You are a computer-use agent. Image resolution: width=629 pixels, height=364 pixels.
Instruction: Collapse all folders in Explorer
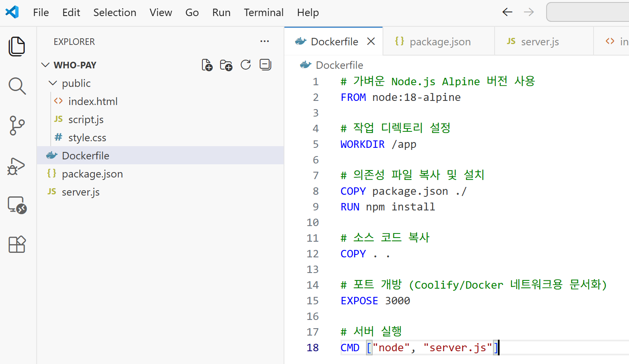tap(265, 65)
